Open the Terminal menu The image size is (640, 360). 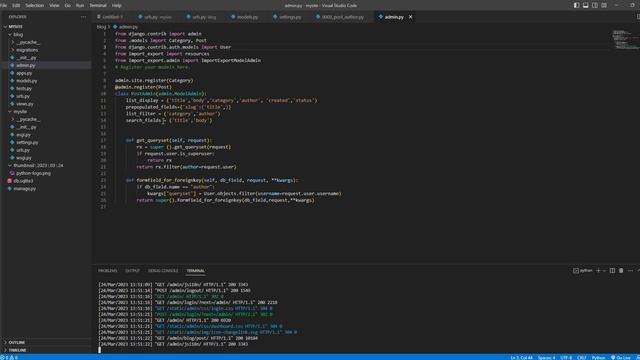(x=98, y=5)
